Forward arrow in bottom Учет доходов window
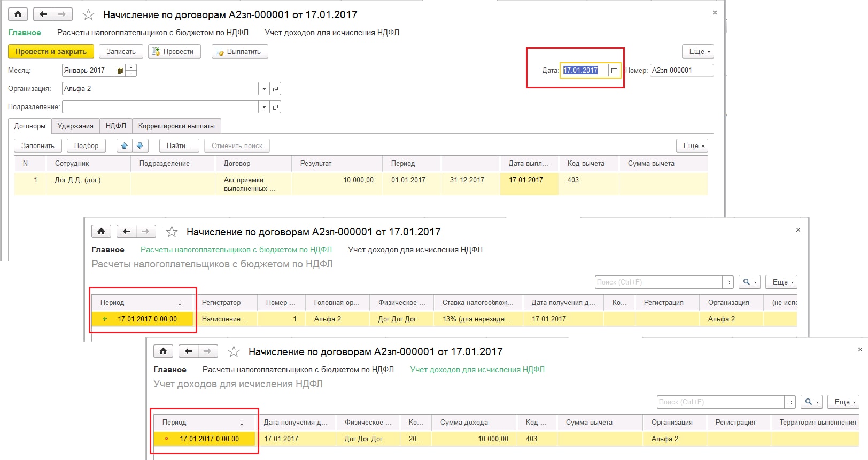 tap(208, 351)
